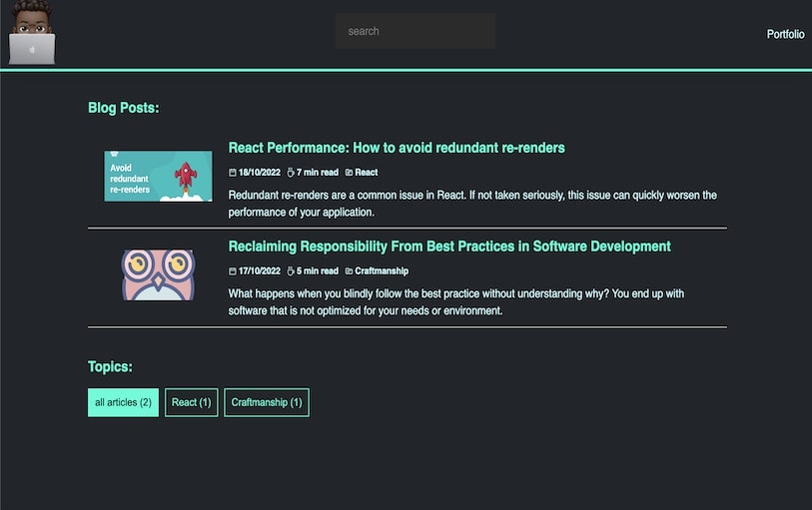Viewport: 812px width, 510px height.
Task: Click the Blog Posts heading
Action: tap(123, 108)
